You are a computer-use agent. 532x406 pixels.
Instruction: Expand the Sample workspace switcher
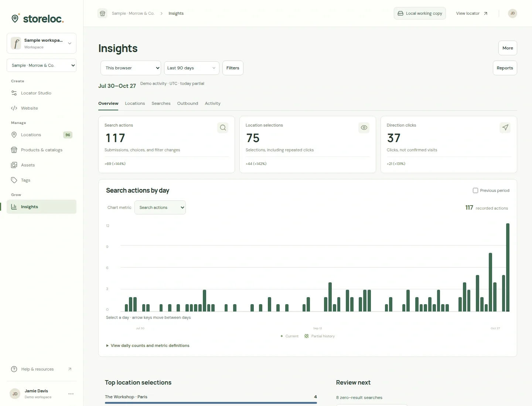coord(41,43)
